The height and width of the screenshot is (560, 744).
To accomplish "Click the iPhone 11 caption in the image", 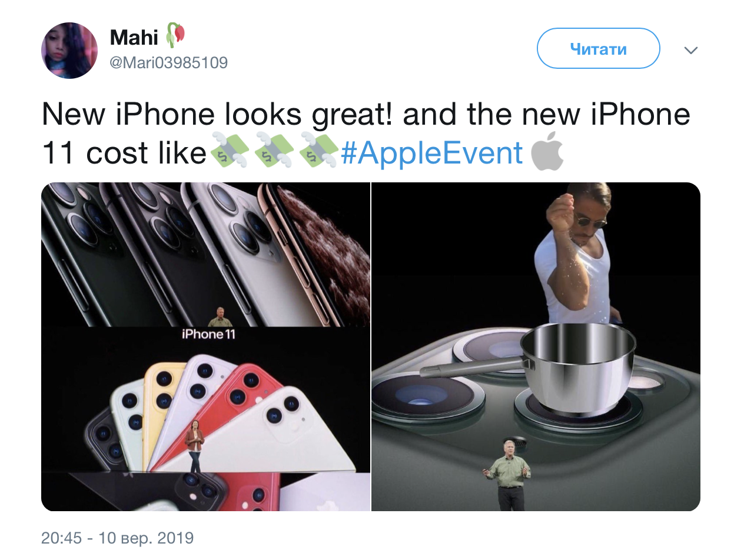I will [208, 334].
